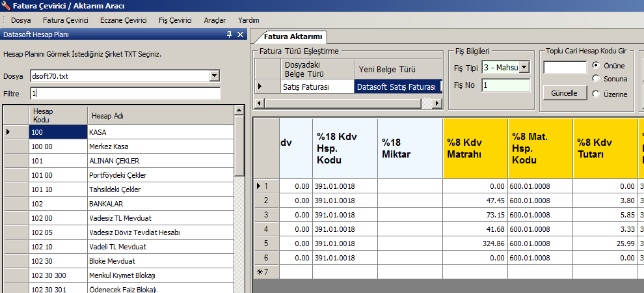The image size is (644, 293).
Task: Click the %18 Miktar column header
Action: tap(410, 148)
